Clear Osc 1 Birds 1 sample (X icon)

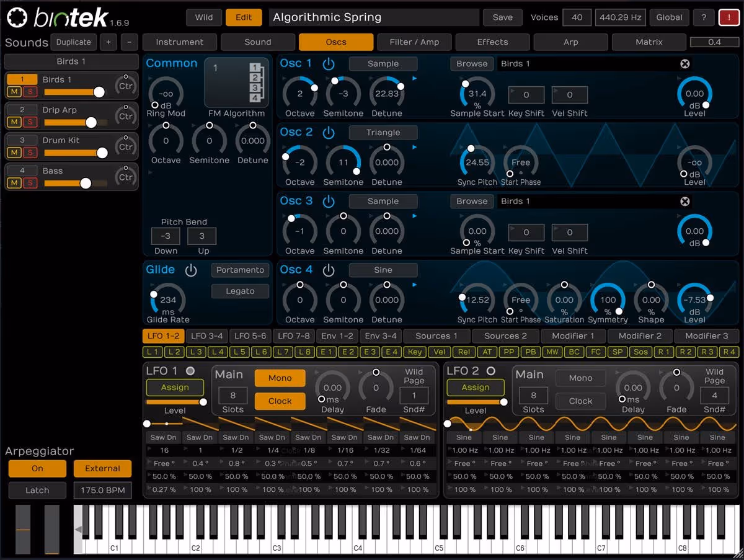[x=684, y=64]
